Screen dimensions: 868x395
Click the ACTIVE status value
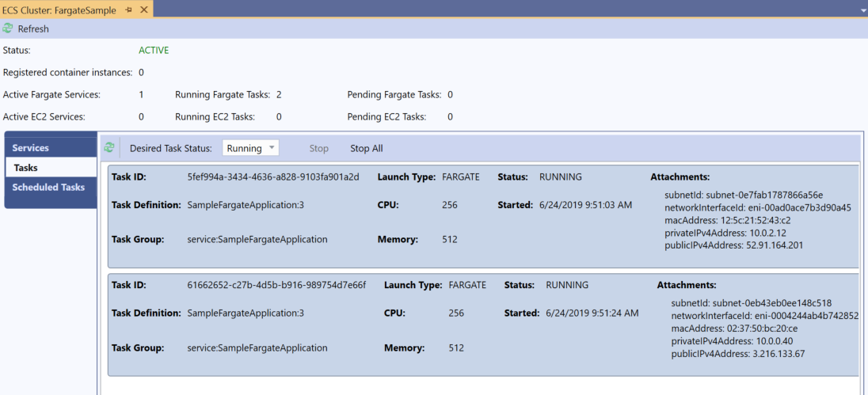[x=154, y=51]
